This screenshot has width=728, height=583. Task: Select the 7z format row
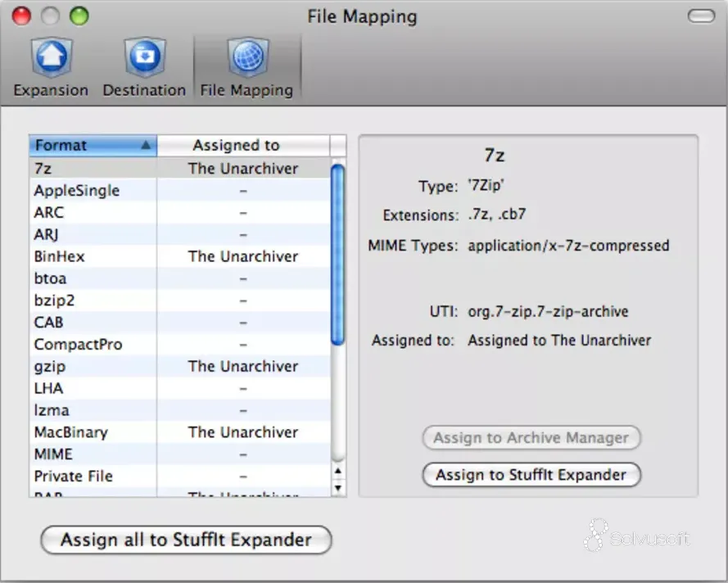click(x=179, y=169)
